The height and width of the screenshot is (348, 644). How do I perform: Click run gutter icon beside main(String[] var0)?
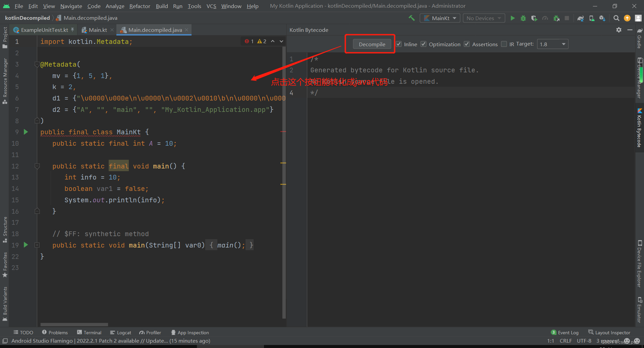coord(26,245)
